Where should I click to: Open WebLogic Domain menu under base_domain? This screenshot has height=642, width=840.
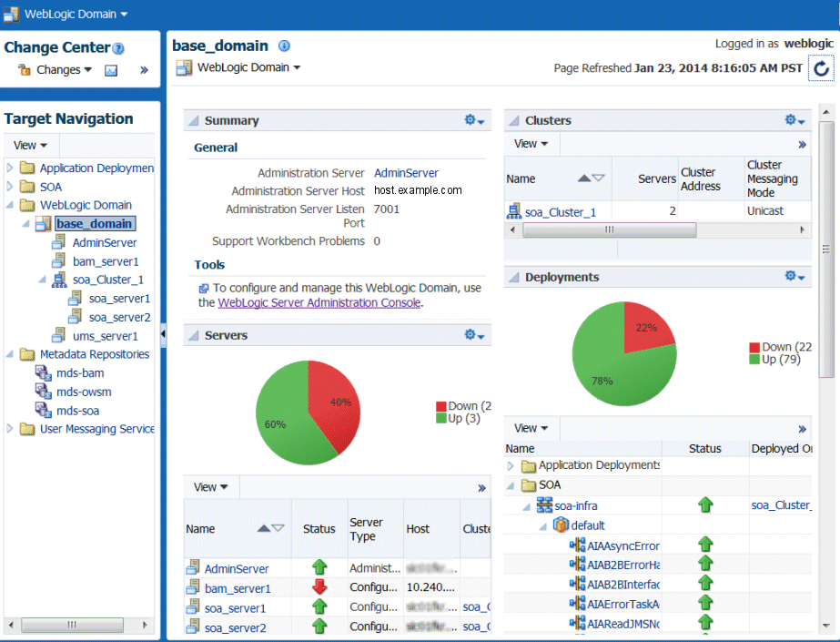pyautogui.click(x=248, y=67)
